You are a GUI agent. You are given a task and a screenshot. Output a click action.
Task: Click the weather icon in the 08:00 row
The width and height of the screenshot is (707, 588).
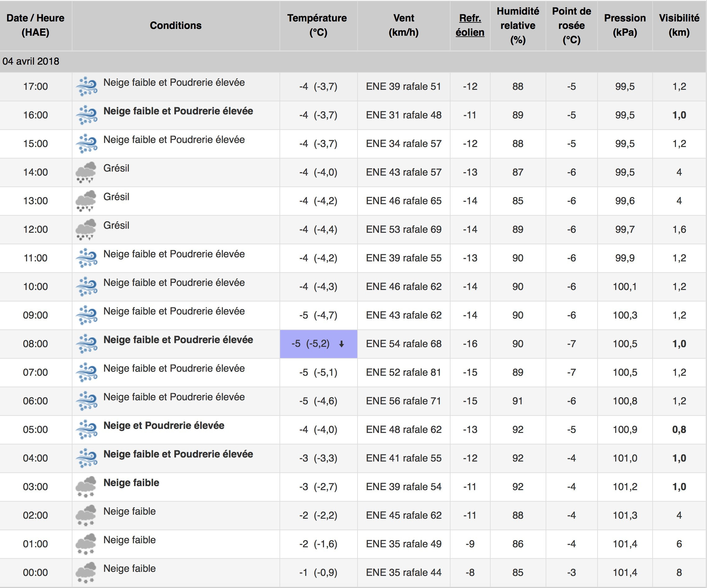point(86,344)
